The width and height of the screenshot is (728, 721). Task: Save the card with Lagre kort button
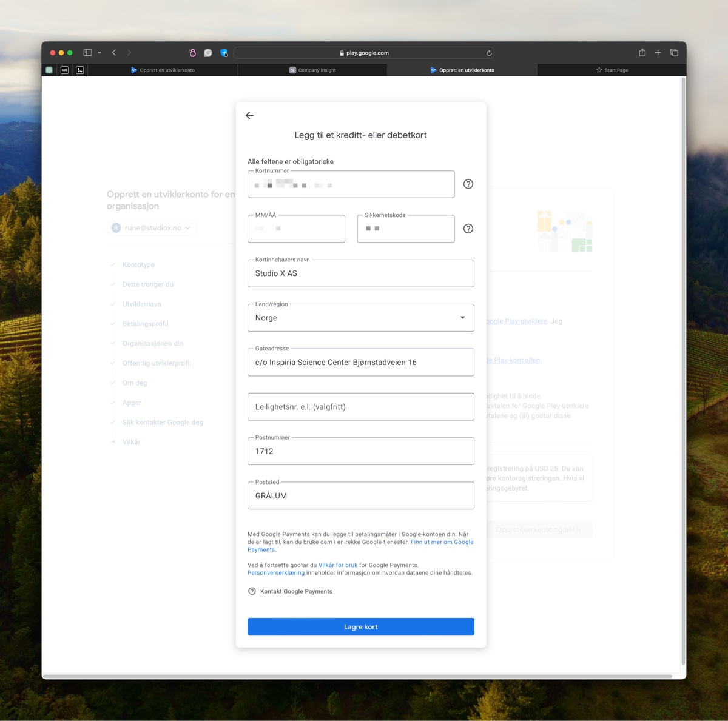pos(360,627)
